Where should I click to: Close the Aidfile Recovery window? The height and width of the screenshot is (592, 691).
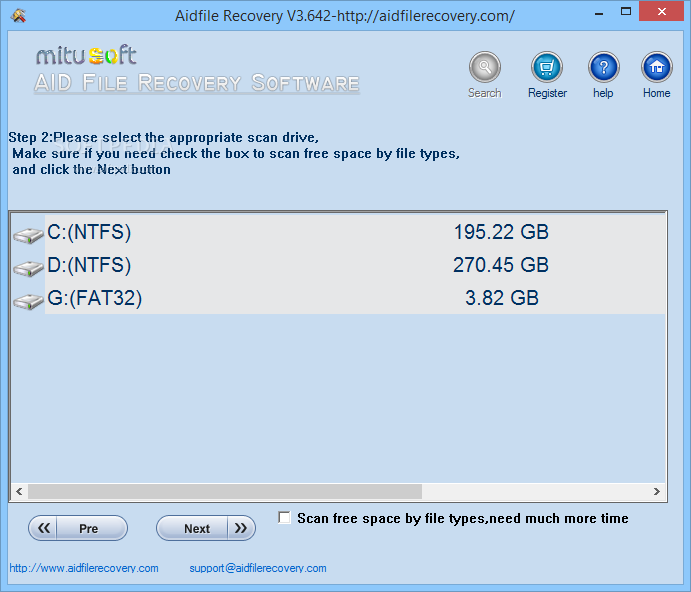(661, 12)
